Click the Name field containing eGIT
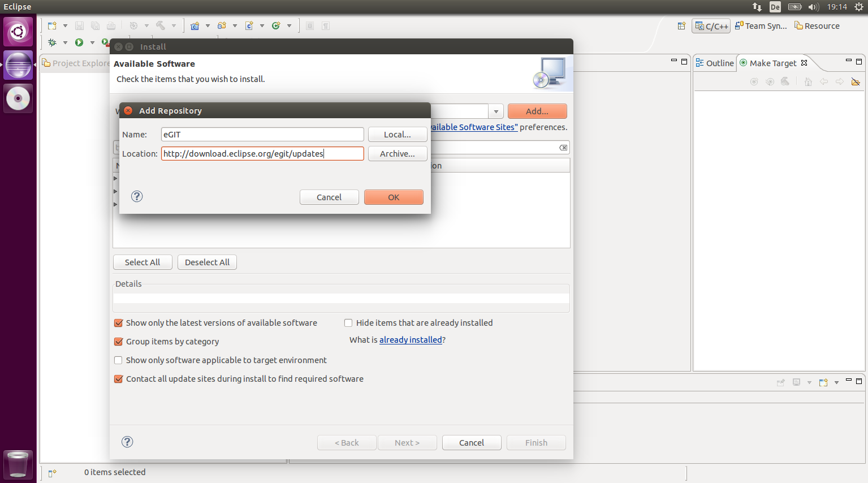This screenshot has width=868, height=483. pos(262,135)
